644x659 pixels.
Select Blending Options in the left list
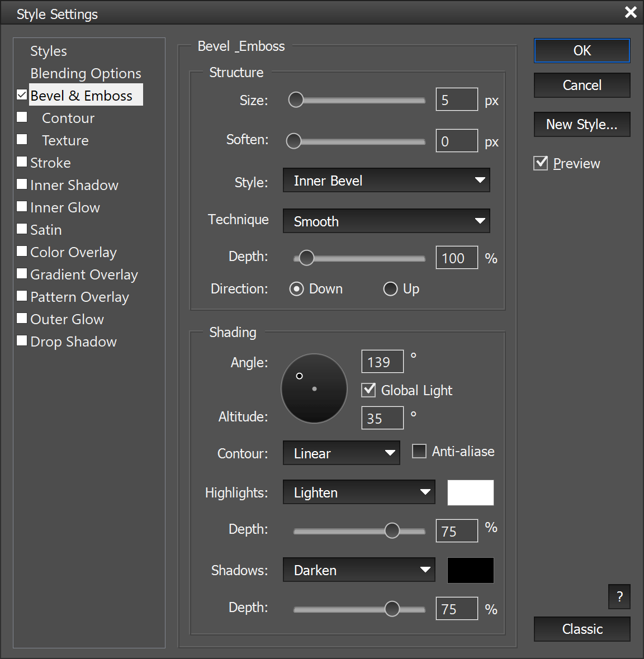86,73
